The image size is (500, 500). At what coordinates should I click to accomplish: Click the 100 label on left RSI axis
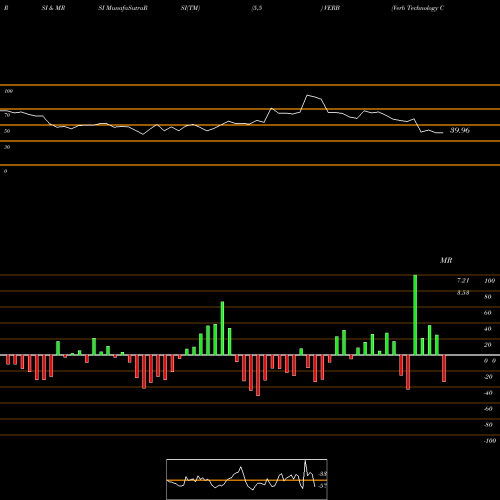[x=8, y=91]
